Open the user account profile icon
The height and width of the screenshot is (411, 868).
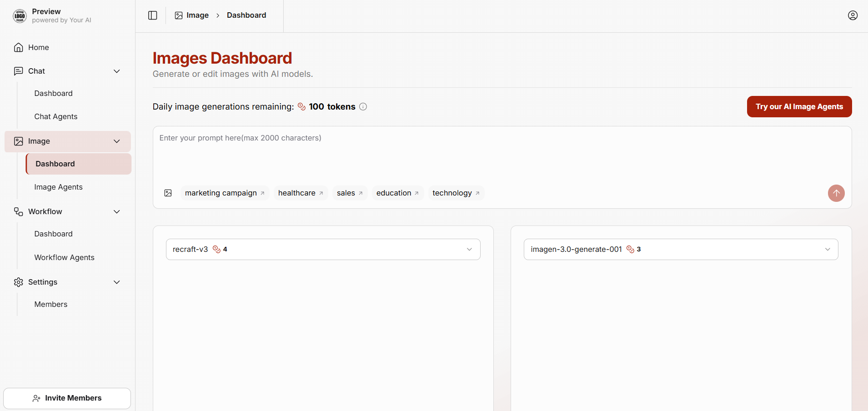point(853,15)
